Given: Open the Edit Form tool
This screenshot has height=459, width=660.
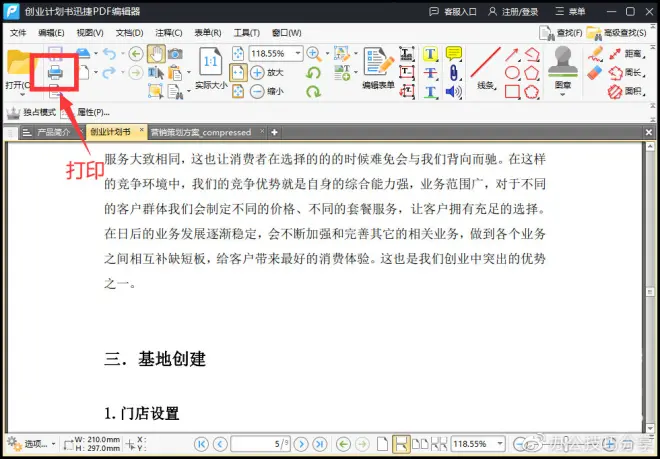Looking at the screenshot, I should [378, 67].
